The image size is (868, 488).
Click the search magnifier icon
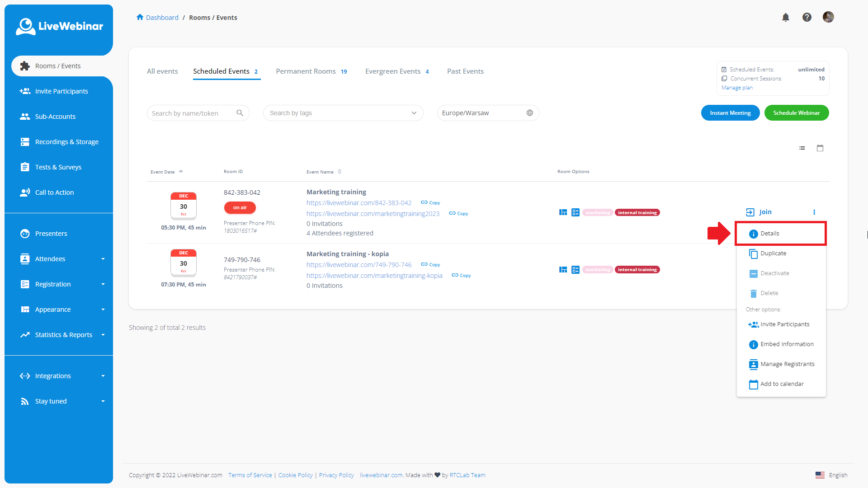point(240,113)
